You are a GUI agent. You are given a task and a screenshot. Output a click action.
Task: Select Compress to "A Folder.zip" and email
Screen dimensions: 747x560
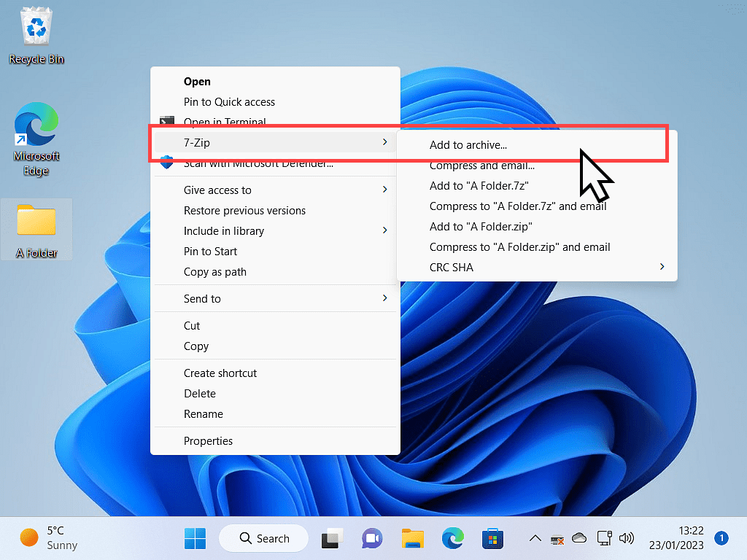537,247
